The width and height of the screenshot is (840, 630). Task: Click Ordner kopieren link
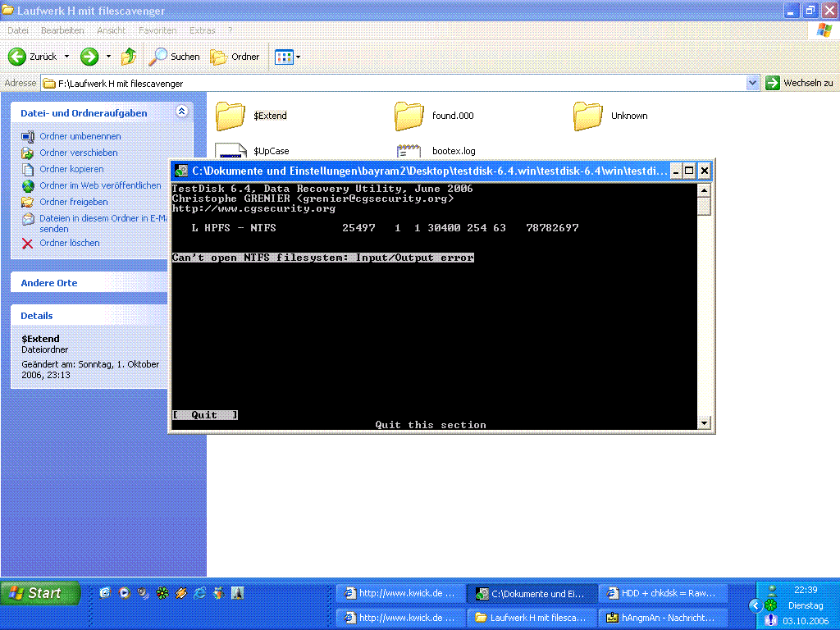click(71, 169)
